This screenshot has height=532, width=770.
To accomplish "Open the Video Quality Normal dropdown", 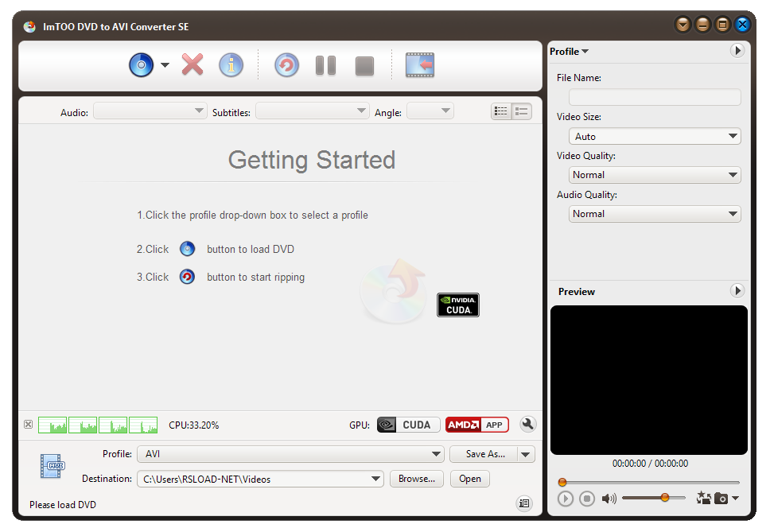I will point(655,175).
